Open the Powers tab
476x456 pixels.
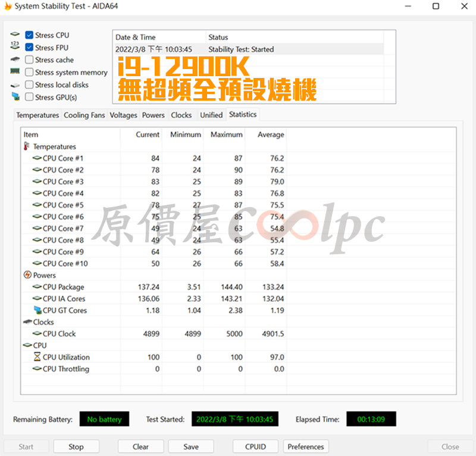[154, 115]
